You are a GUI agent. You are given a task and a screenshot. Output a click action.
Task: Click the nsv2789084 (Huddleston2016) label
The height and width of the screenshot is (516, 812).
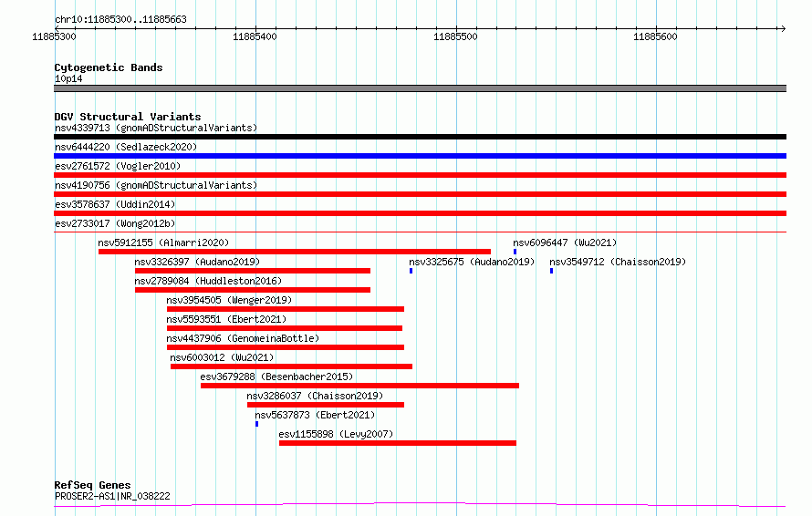(208, 281)
